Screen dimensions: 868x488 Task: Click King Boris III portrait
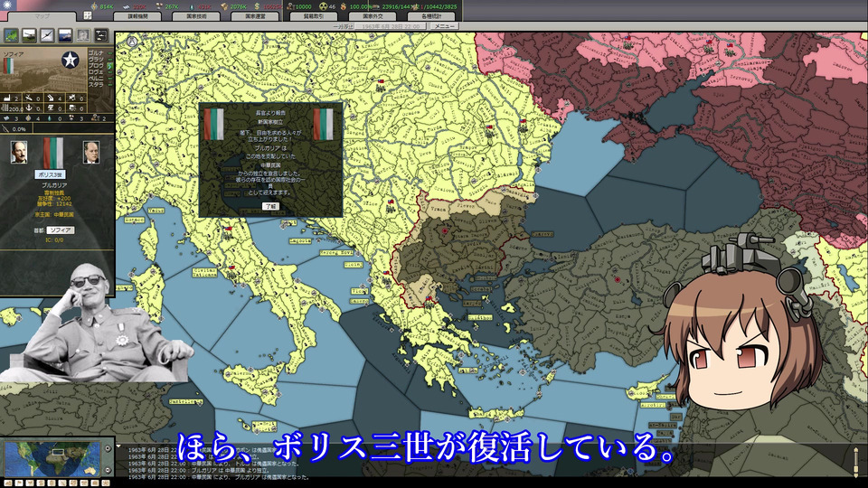click(19, 152)
